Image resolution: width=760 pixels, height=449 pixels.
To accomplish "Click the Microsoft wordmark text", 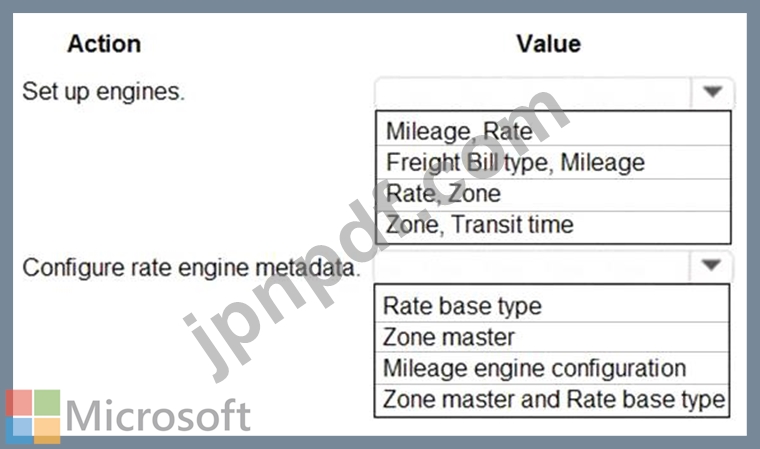I will [158, 416].
